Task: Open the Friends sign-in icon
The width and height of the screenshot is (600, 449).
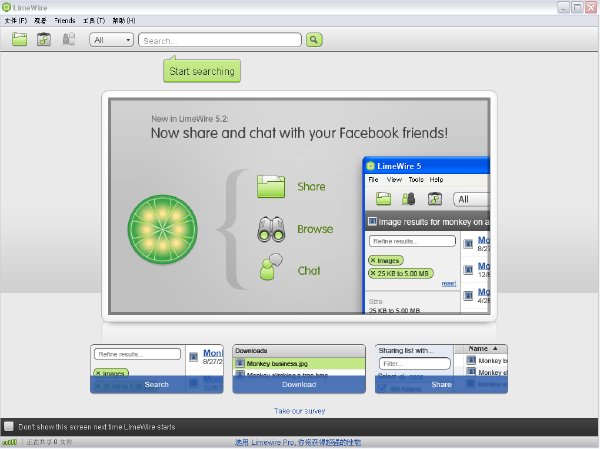Action: point(69,39)
